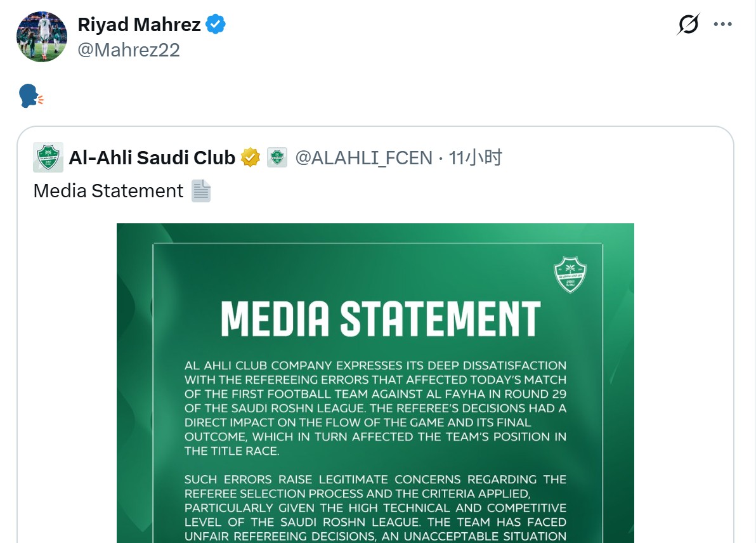Click the speaking head emoji in the post

point(31,96)
